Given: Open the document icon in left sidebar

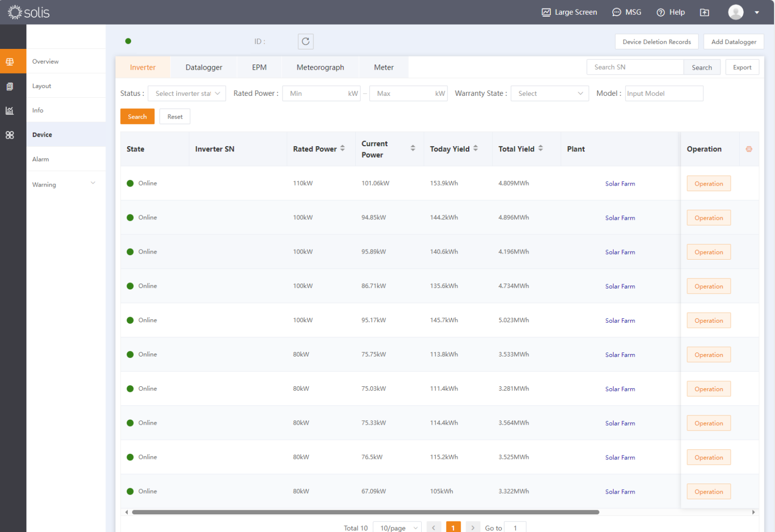Looking at the screenshot, I should (x=10, y=86).
